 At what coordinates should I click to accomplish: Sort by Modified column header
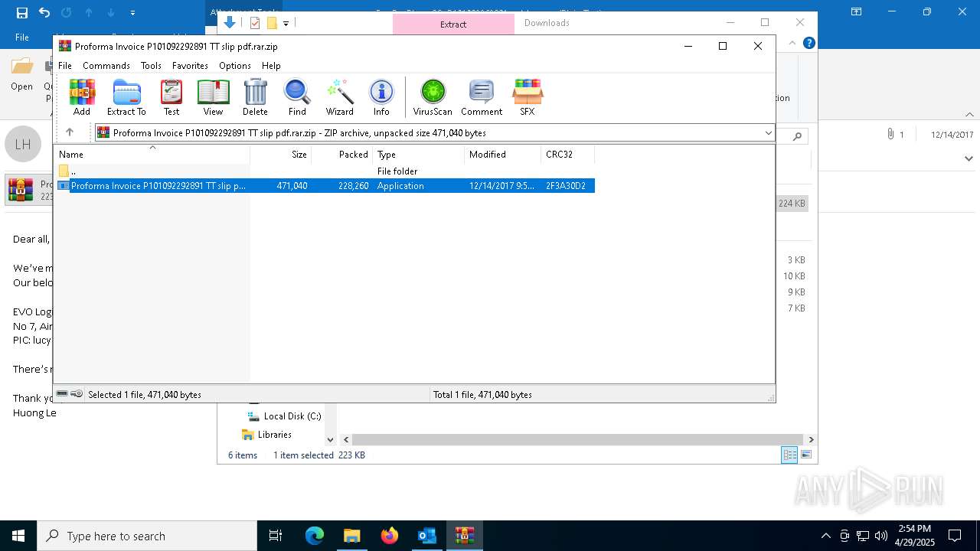(502, 155)
